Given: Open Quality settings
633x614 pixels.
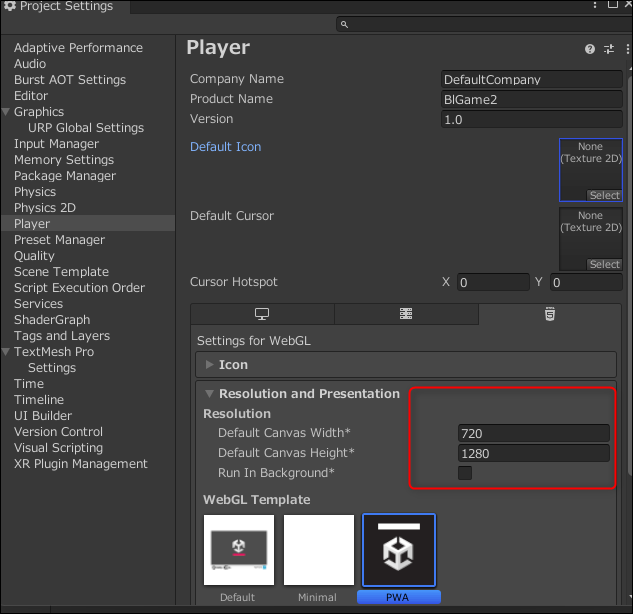Looking at the screenshot, I should (x=34, y=256).
